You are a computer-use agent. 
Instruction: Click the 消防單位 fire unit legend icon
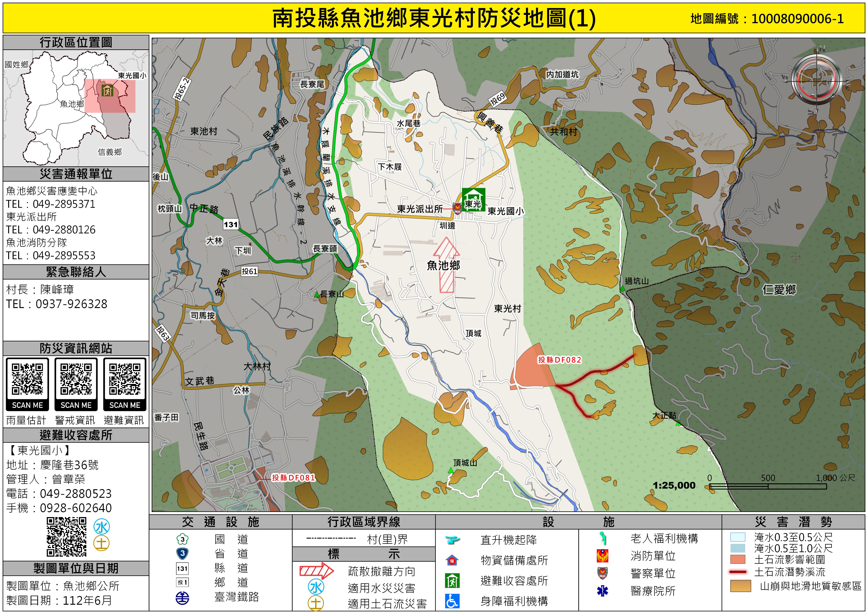click(602, 556)
